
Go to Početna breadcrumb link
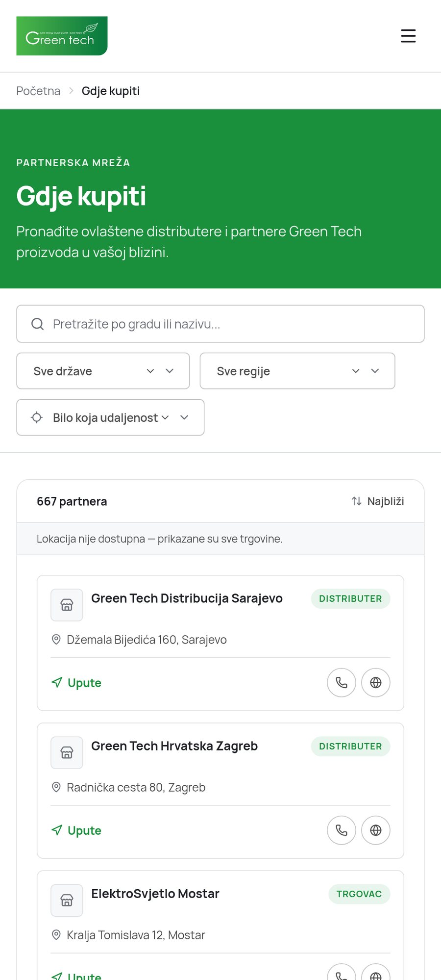(38, 91)
